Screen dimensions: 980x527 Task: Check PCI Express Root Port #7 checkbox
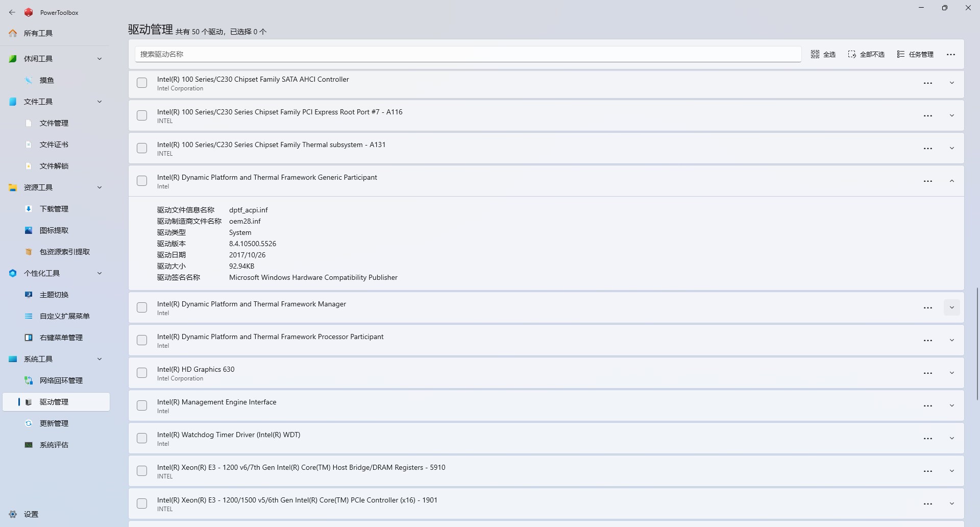[142, 115]
